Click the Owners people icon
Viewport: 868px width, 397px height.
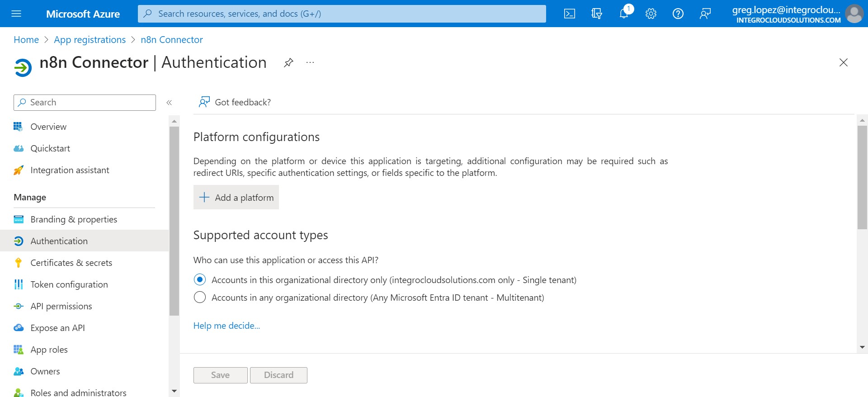(19, 371)
